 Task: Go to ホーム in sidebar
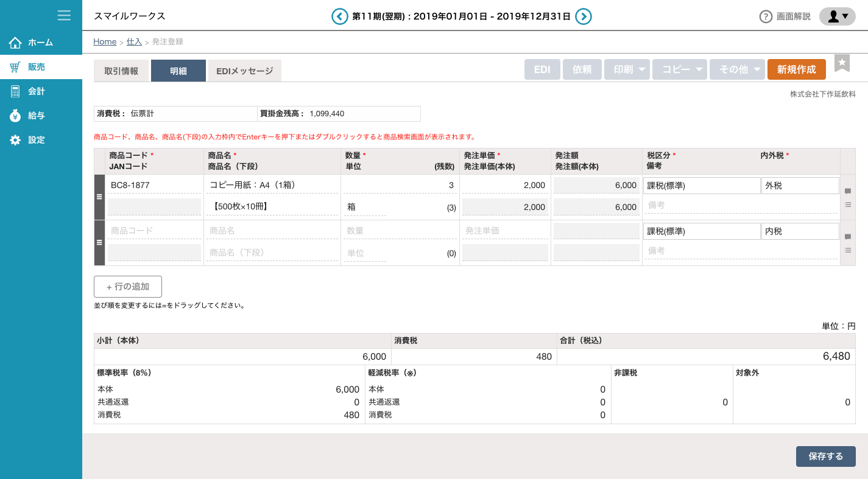click(x=41, y=43)
